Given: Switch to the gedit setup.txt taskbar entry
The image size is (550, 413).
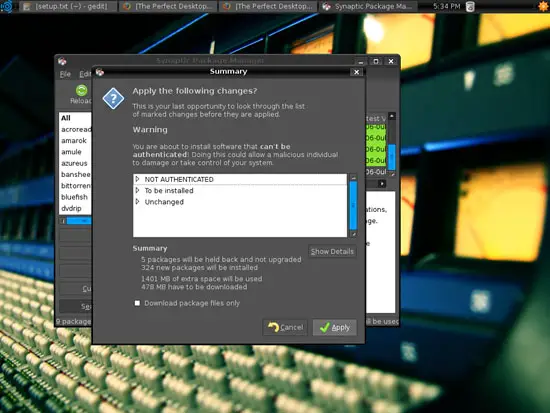Looking at the screenshot, I should (68, 6).
